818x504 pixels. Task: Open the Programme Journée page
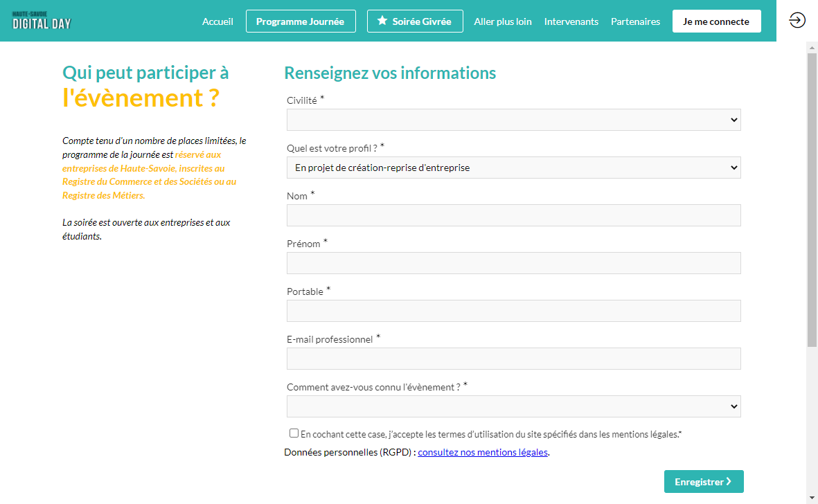[301, 21]
